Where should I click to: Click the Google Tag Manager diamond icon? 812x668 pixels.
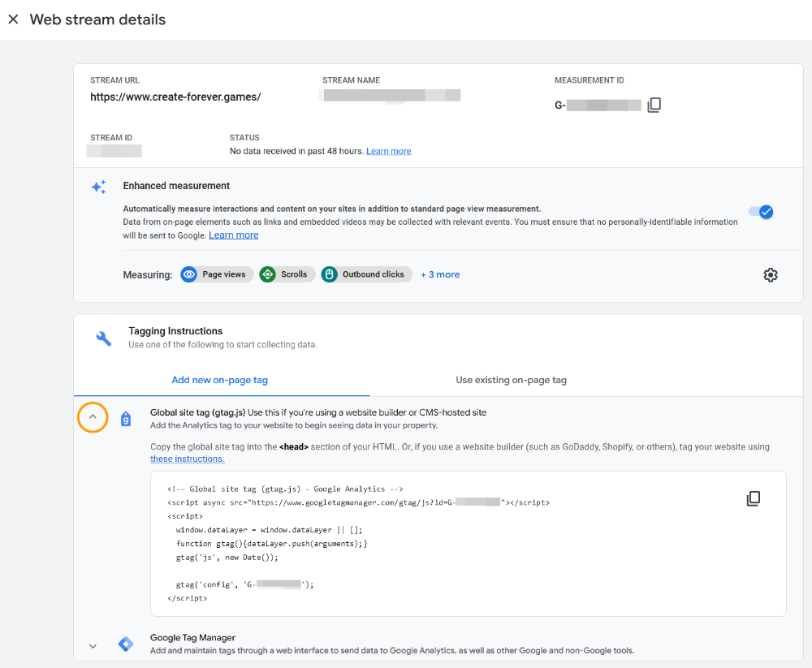(126, 644)
